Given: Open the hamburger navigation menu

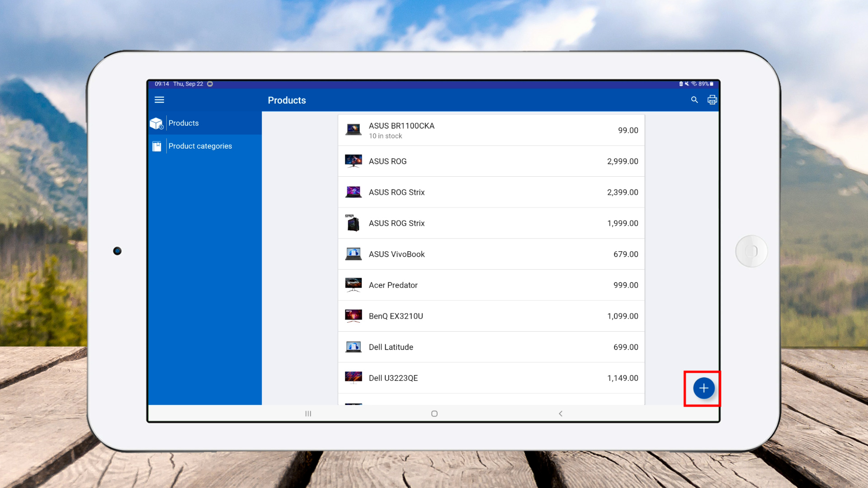Looking at the screenshot, I should coord(159,100).
